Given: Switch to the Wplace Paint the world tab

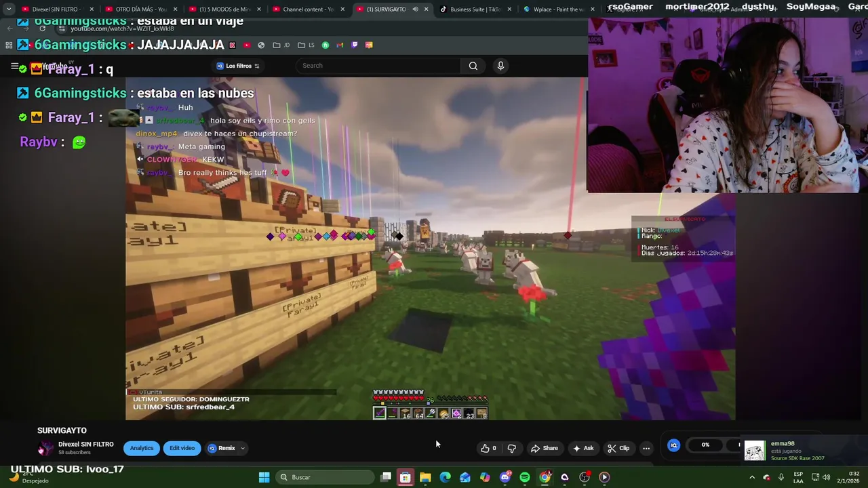Looking at the screenshot, I should (558, 9).
